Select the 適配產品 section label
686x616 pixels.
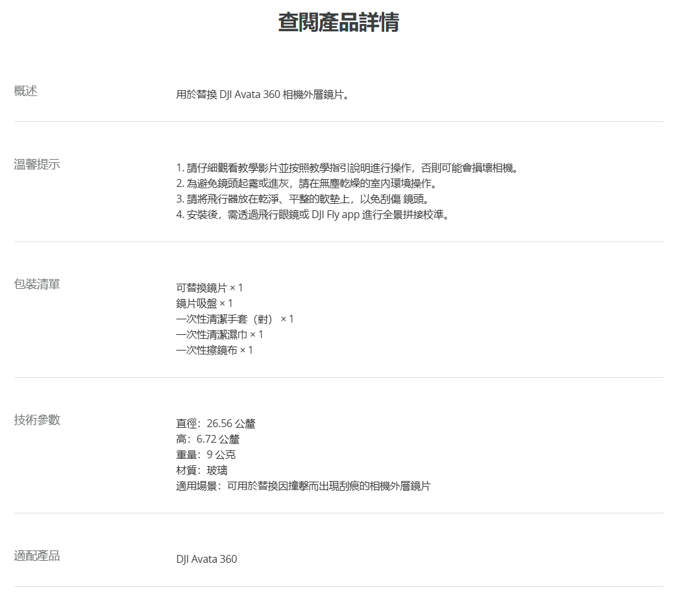[37, 556]
